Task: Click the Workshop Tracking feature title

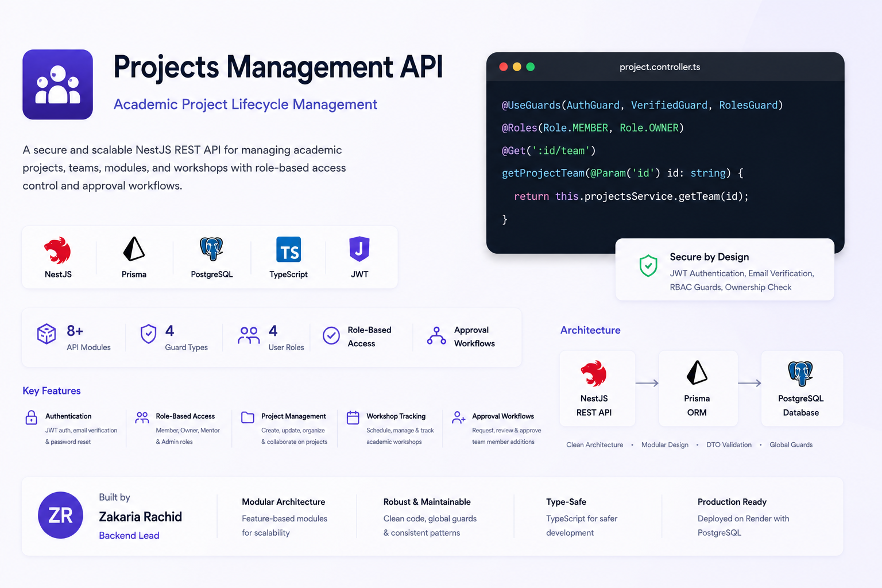Action: point(396,416)
